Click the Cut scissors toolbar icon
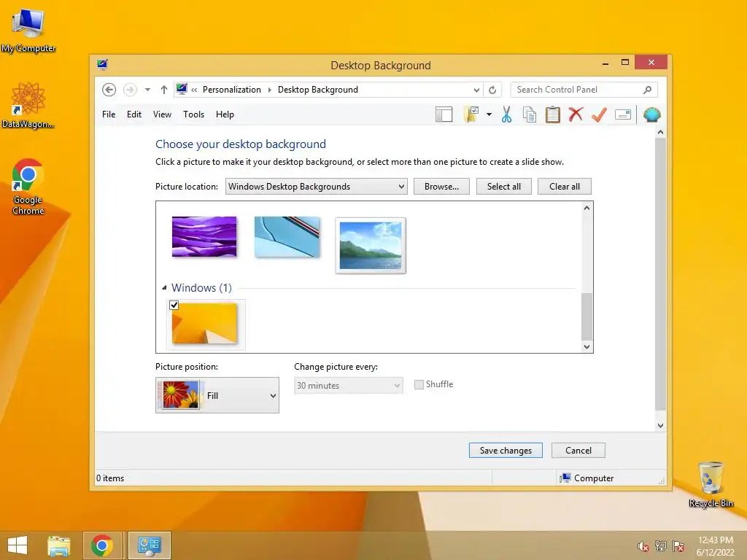The image size is (747, 560). point(506,114)
